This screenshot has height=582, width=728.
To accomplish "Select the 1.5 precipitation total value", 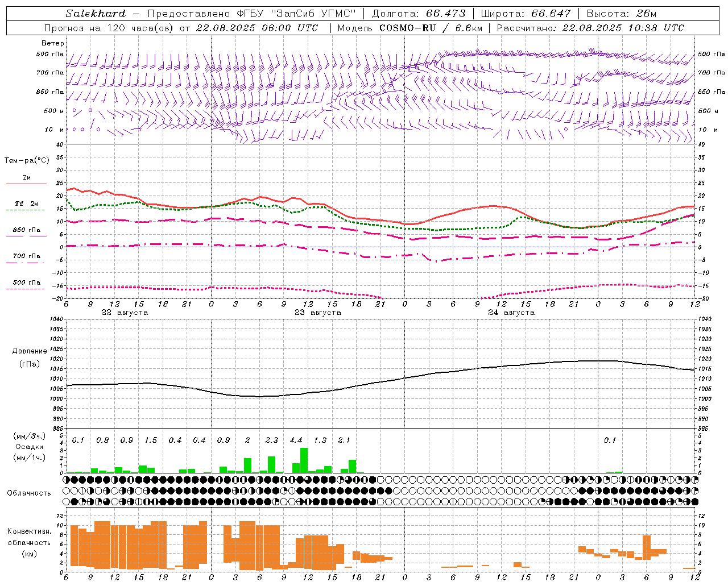I will tap(151, 440).
